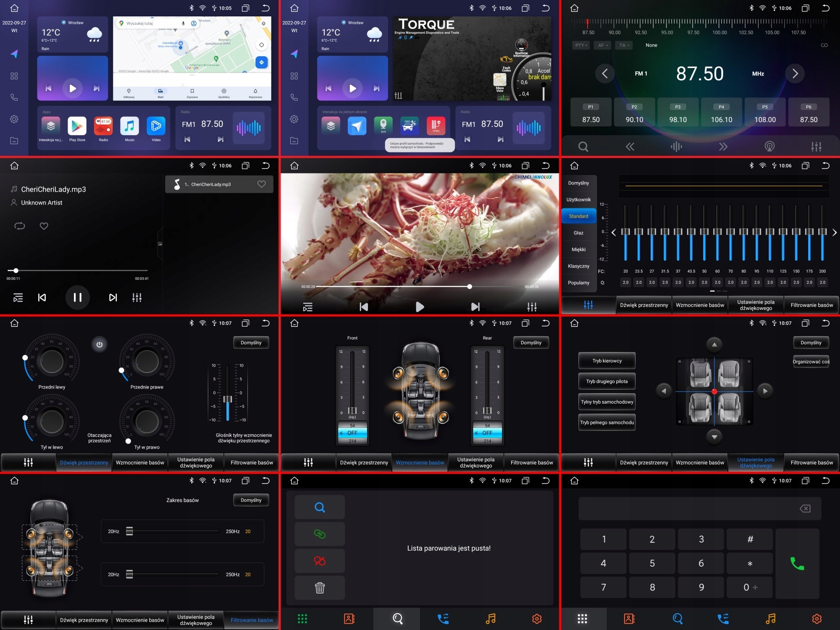Click the trash icon in Bluetooth pairing
Viewport: 840px width, 630px height.
click(x=320, y=588)
